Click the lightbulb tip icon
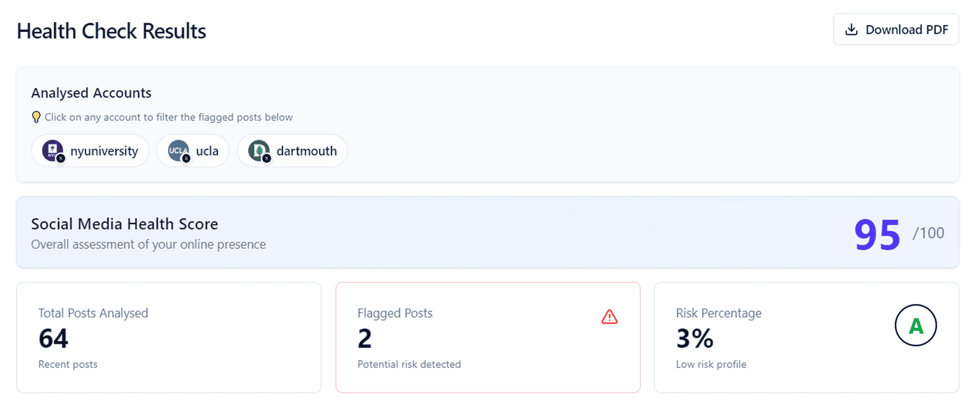The image size is (980, 399). pos(36,117)
